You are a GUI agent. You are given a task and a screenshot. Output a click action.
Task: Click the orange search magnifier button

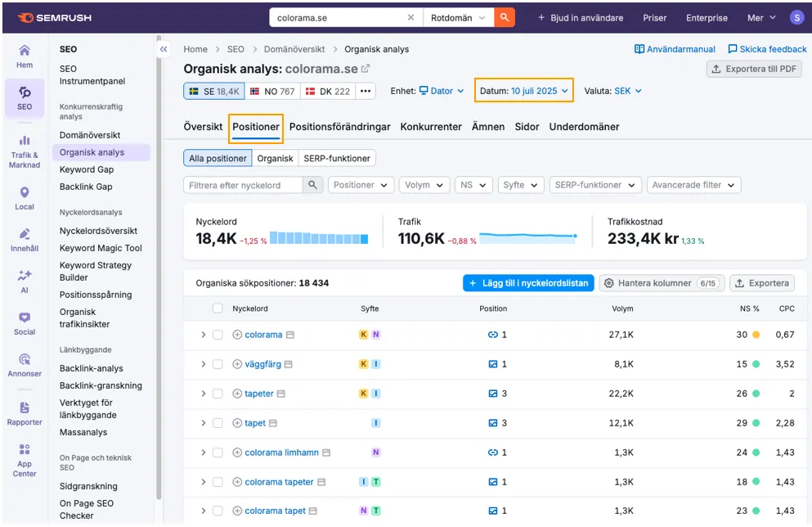pos(505,18)
